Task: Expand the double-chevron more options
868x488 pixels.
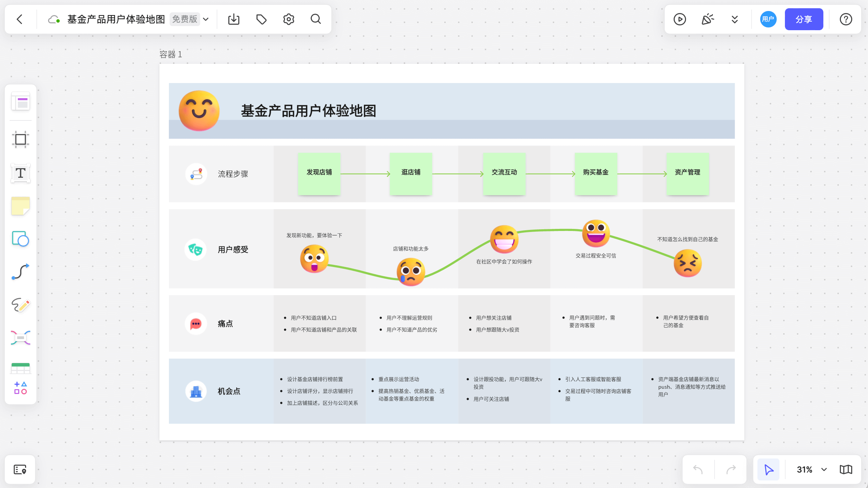Action: tap(734, 19)
